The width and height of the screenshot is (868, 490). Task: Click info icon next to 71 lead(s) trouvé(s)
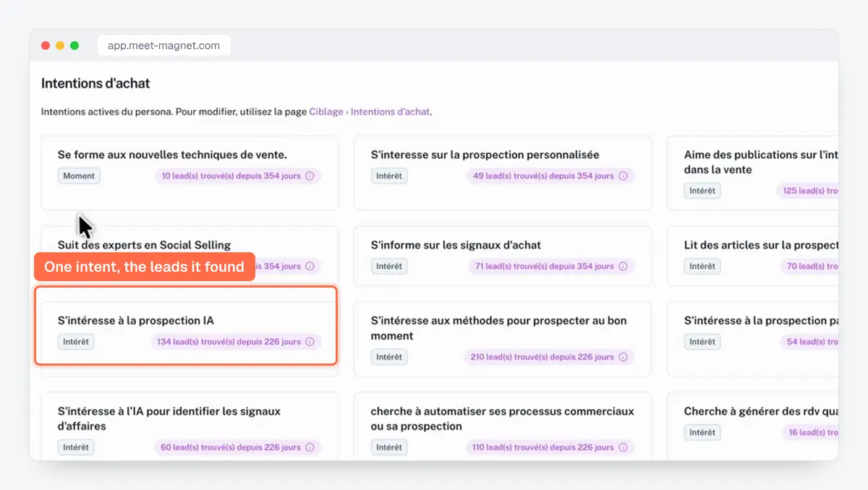(624, 266)
